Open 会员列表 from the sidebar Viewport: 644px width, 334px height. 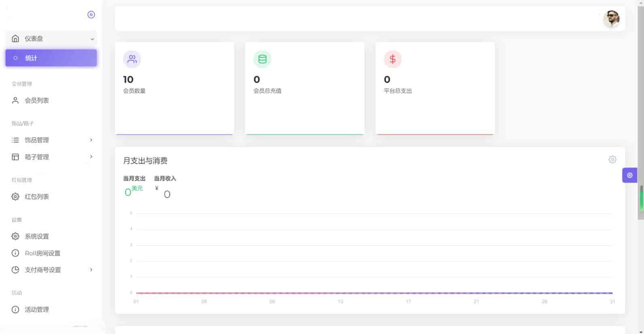point(36,101)
